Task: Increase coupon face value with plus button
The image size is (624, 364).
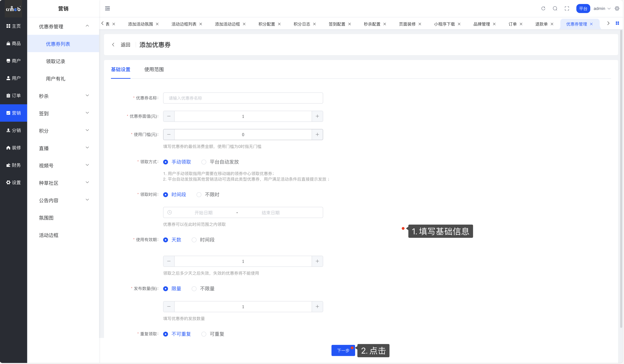Action: (317, 116)
